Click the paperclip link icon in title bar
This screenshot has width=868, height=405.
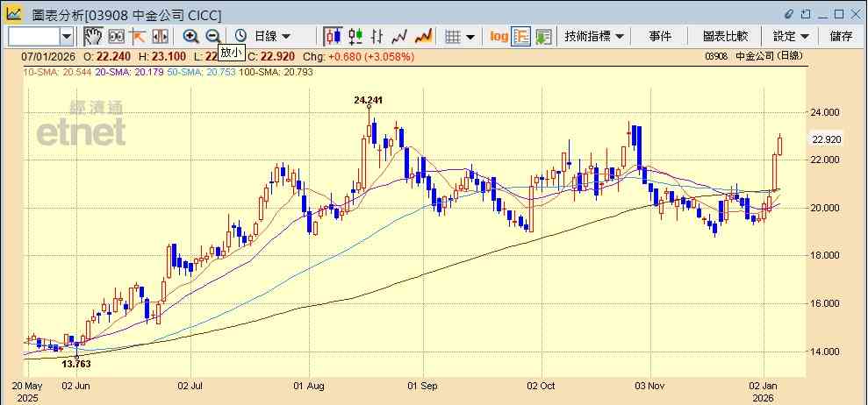pyautogui.click(x=789, y=13)
